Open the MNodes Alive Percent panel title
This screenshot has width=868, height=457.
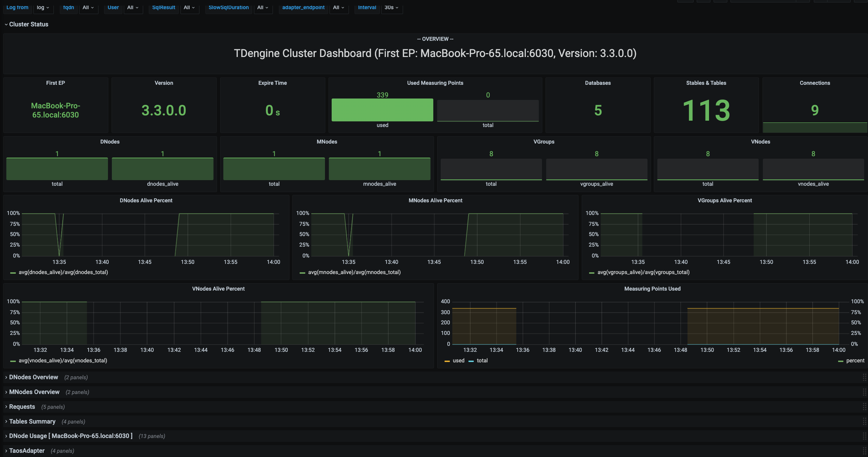pos(435,201)
